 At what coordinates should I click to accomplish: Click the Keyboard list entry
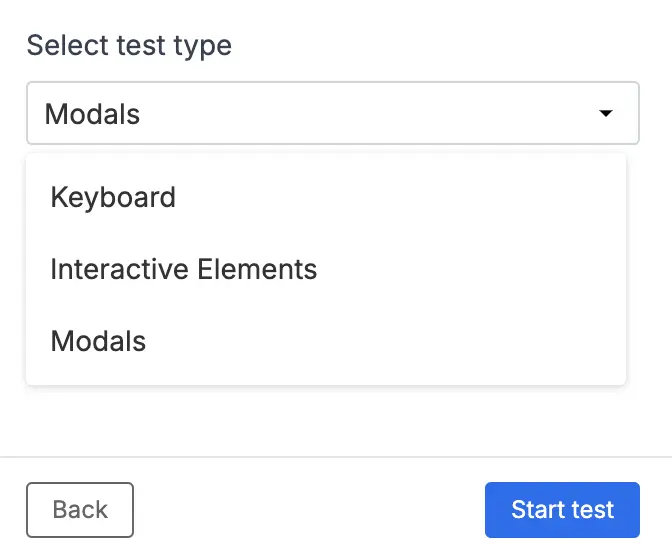click(113, 197)
